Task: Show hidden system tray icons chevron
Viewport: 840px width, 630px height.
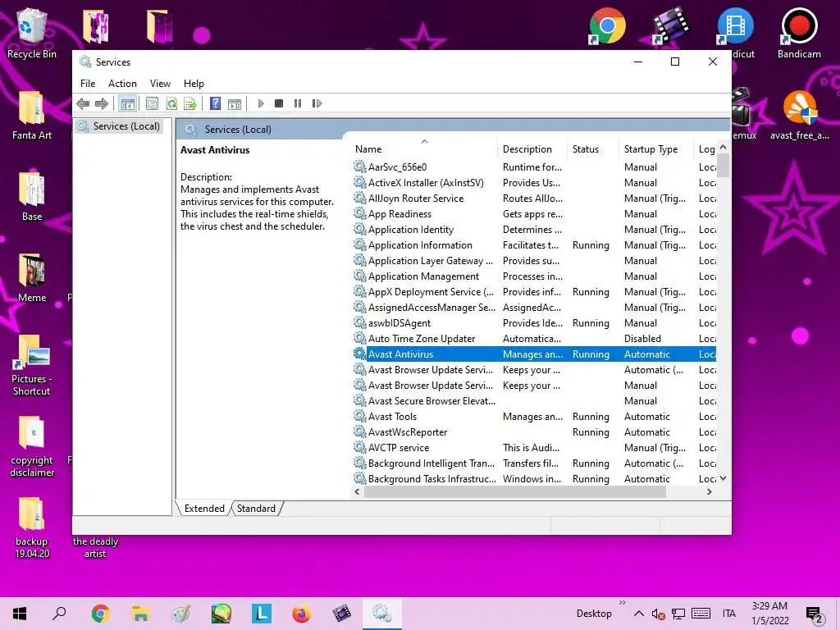Action: pos(638,614)
